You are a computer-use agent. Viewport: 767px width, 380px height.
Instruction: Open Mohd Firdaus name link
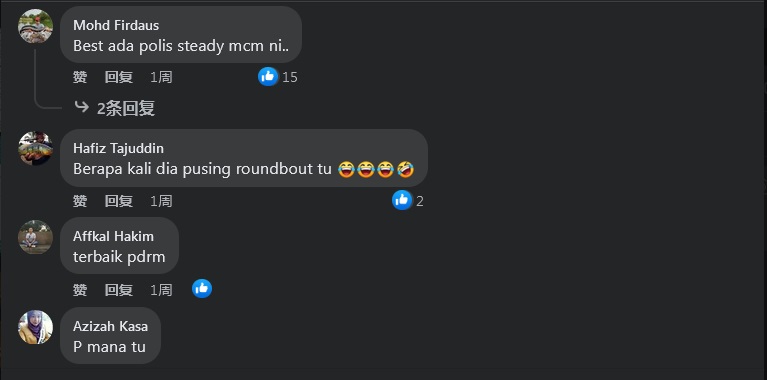pyautogui.click(x=116, y=25)
